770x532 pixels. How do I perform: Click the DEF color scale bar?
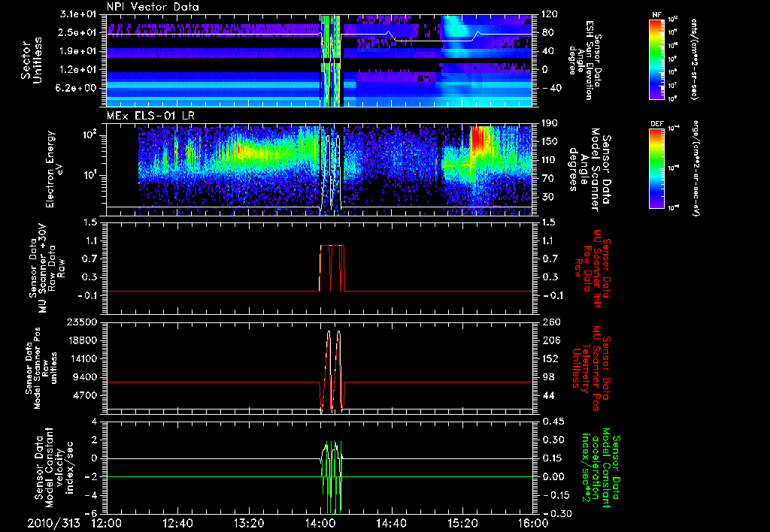(656, 168)
